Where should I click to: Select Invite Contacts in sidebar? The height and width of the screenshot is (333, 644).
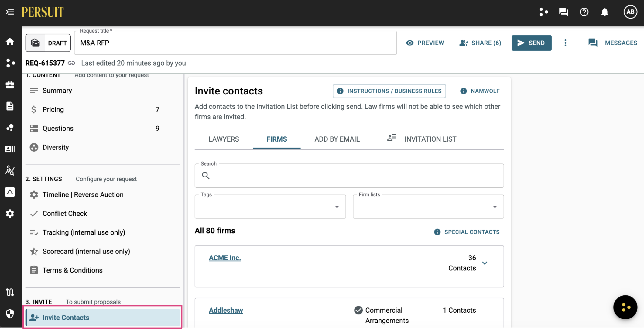103,318
